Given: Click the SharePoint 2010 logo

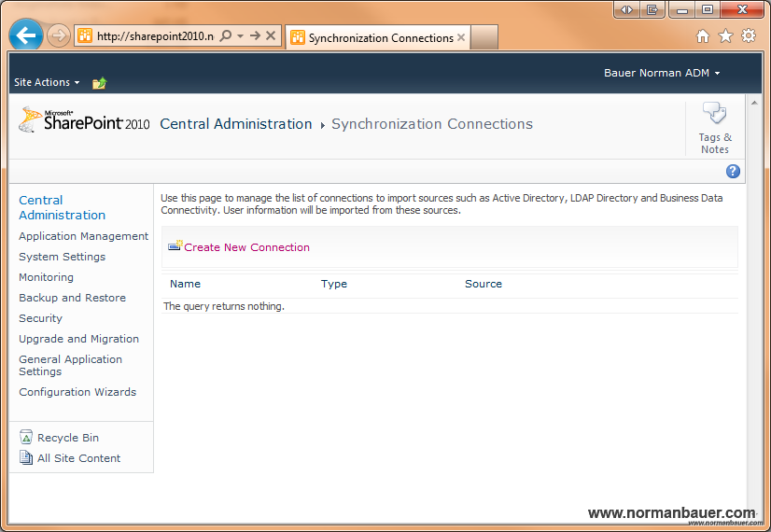Looking at the screenshot, I should point(84,119).
